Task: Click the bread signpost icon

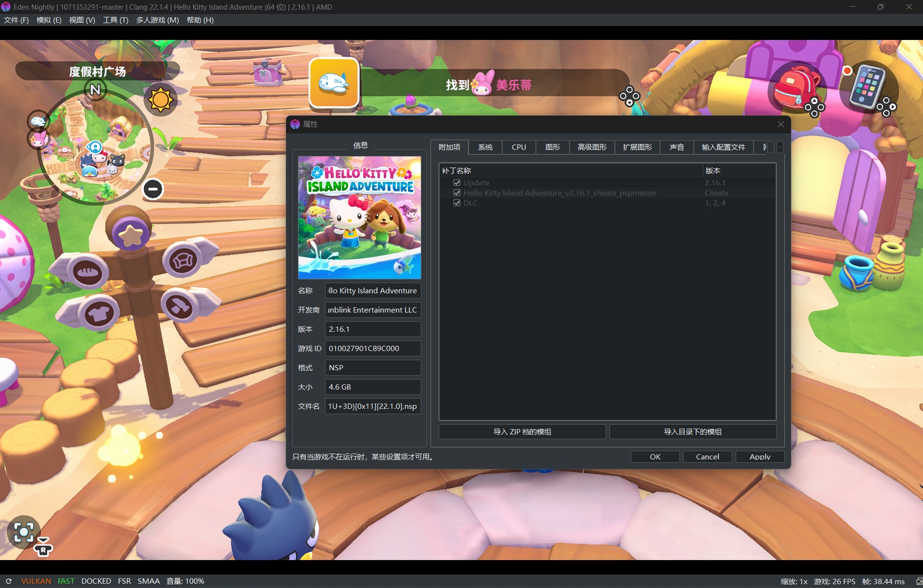Action: [x=88, y=272]
